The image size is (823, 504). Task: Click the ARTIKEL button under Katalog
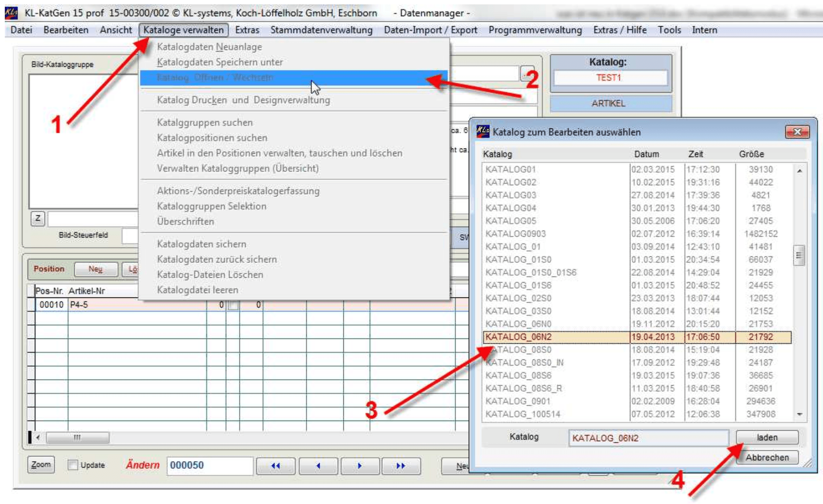point(610,104)
